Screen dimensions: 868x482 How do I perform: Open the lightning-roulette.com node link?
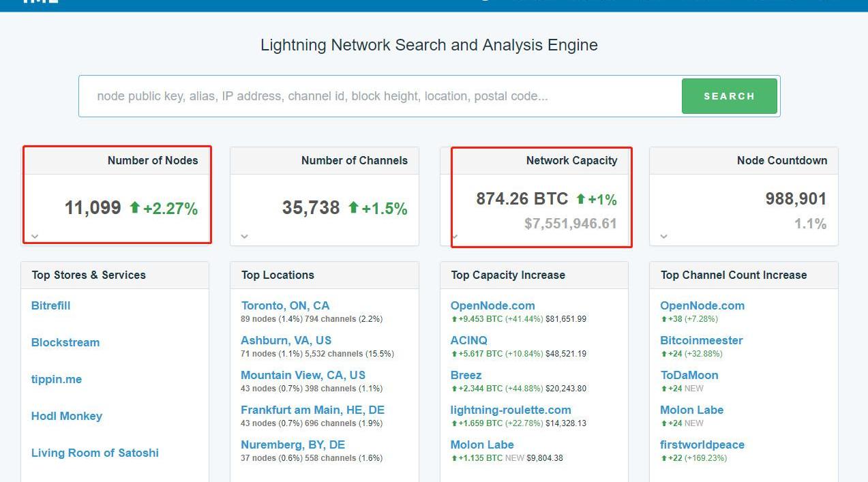pyautogui.click(x=511, y=410)
